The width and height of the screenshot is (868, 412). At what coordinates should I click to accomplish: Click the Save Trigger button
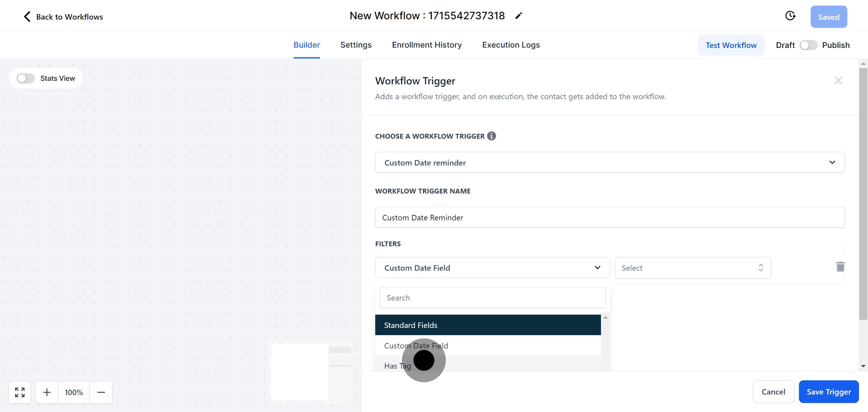(828, 392)
